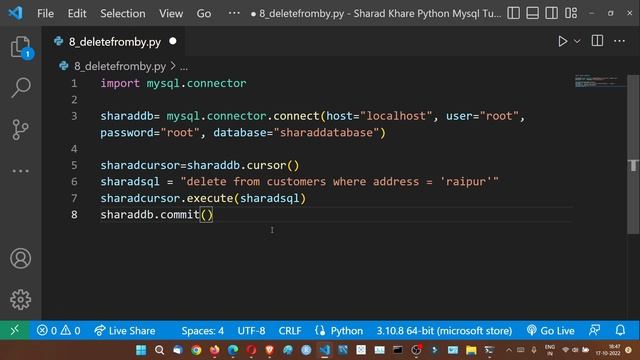Click 8_deletefromby.py breadcrumb item

(x=120, y=66)
